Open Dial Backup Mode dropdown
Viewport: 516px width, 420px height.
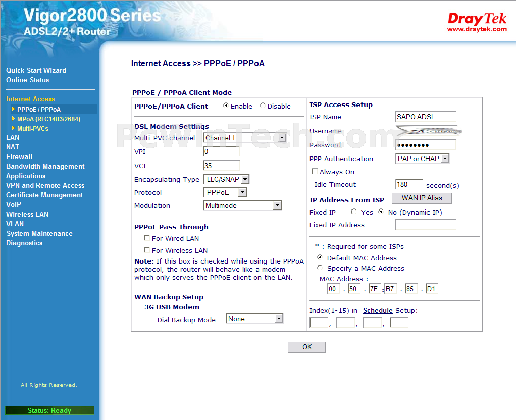[254, 319]
